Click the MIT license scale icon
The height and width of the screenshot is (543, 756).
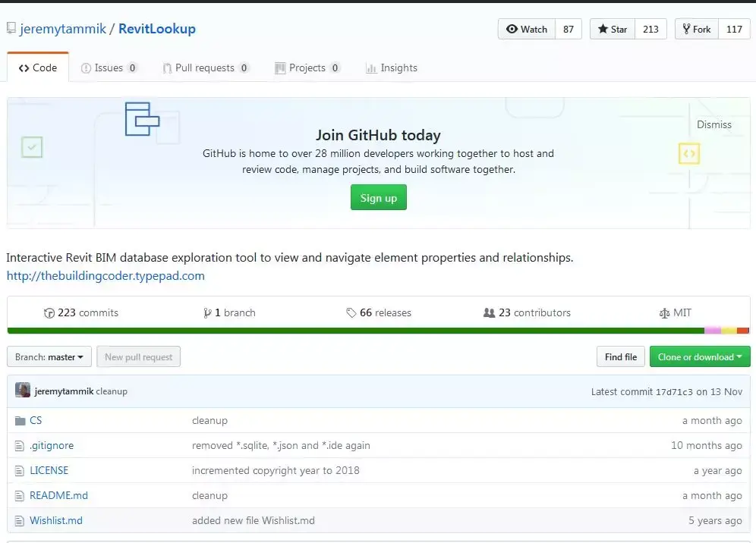pyautogui.click(x=665, y=312)
